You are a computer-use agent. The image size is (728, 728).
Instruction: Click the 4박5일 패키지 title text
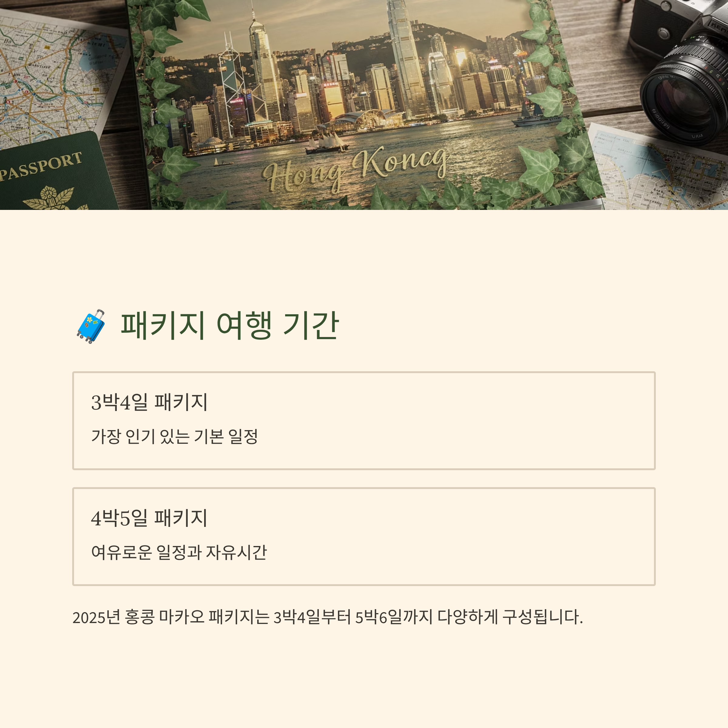[x=149, y=518]
